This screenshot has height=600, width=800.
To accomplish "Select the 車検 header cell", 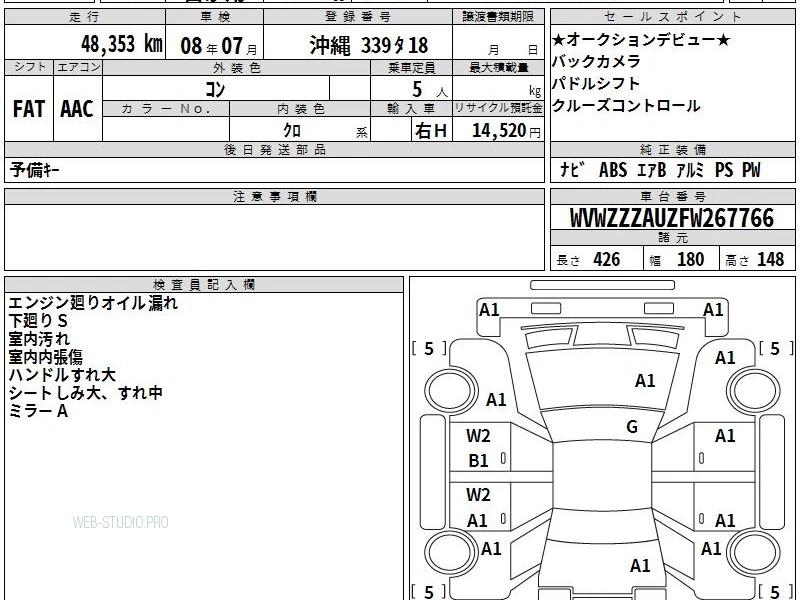I will tap(215, 17).
